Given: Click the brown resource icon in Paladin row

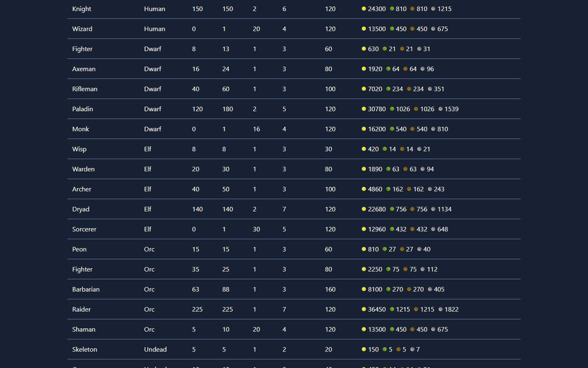Looking at the screenshot, I should pyautogui.click(x=416, y=109).
